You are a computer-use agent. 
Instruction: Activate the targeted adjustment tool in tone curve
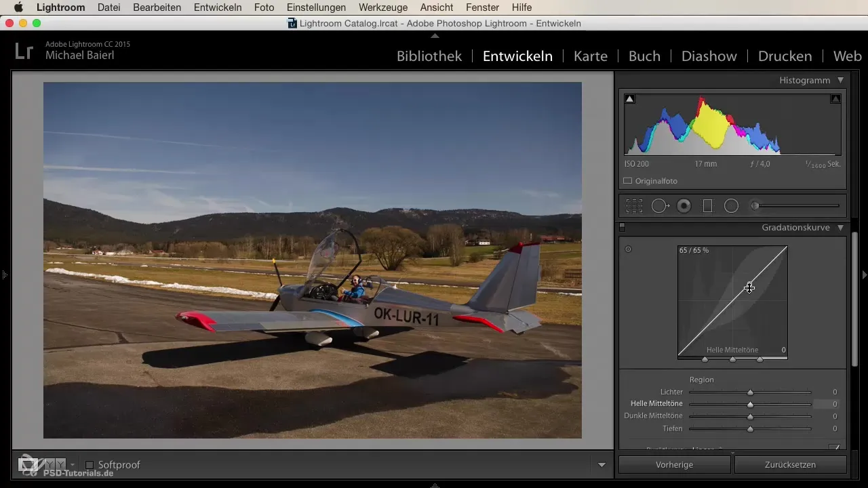pyautogui.click(x=628, y=249)
